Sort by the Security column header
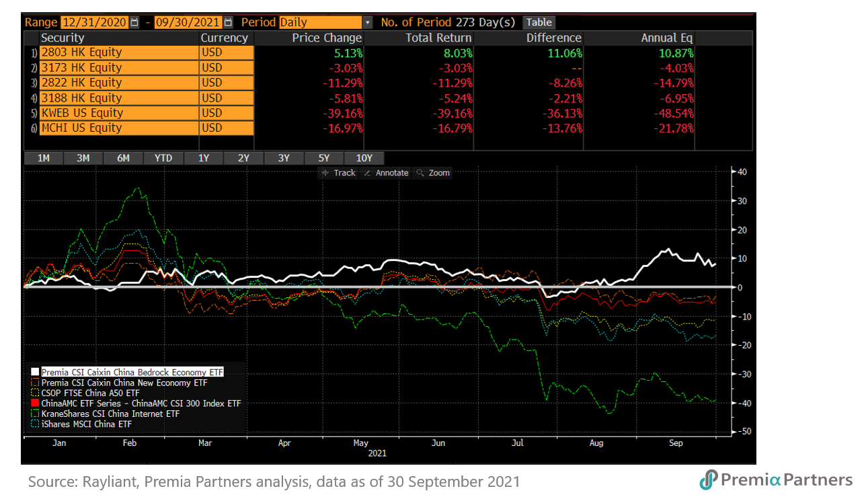The width and height of the screenshot is (868, 499). point(119,38)
